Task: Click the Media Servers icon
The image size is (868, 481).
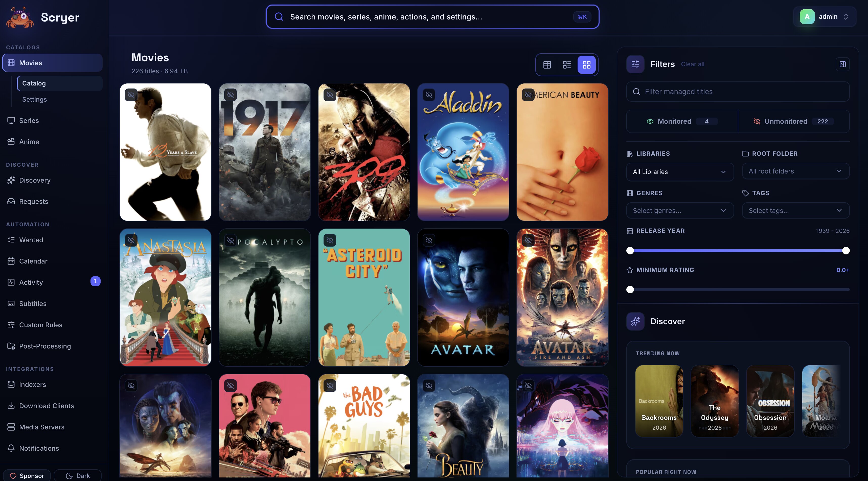Action: coord(11,427)
